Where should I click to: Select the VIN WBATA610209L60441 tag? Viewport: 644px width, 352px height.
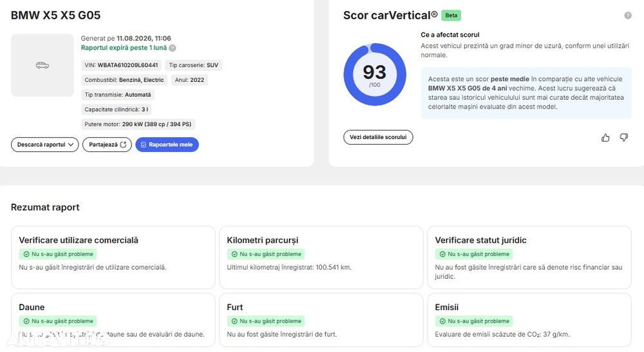[121, 65]
